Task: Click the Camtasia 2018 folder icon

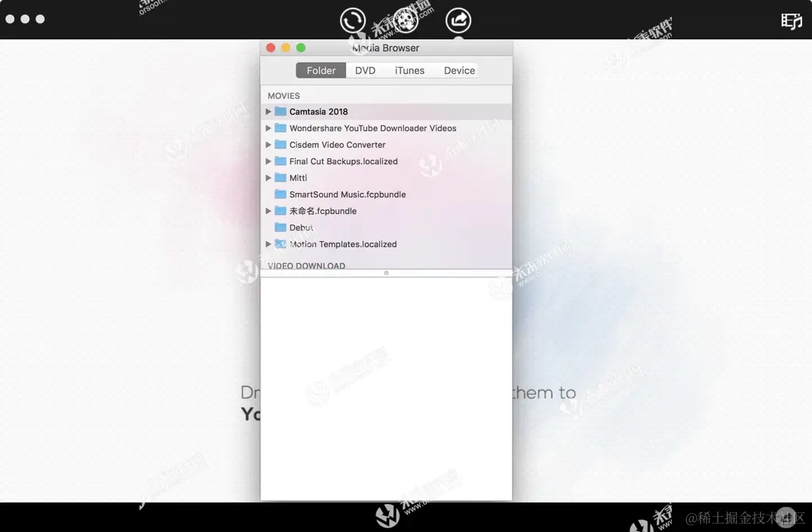Action: pyautogui.click(x=280, y=112)
